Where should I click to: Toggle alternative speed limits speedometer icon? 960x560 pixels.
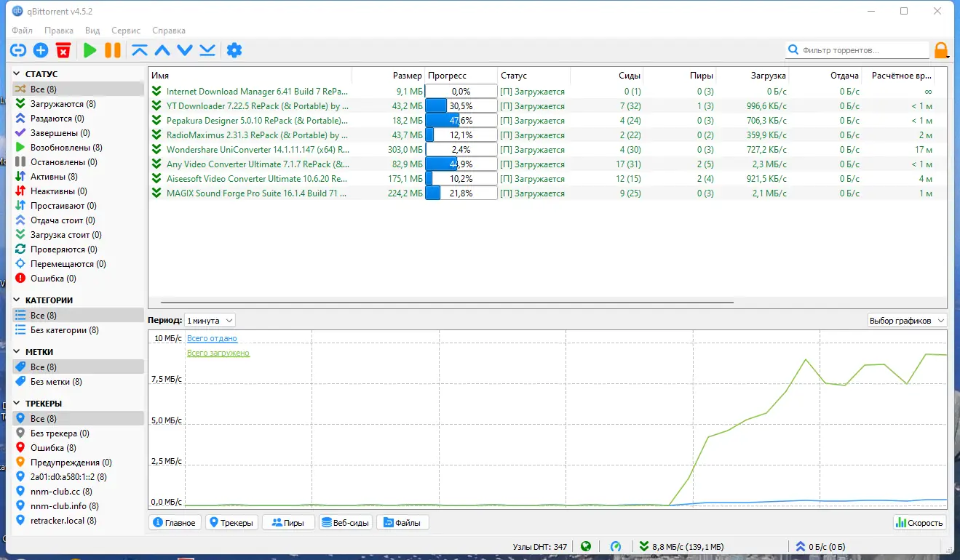coord(616,546)
